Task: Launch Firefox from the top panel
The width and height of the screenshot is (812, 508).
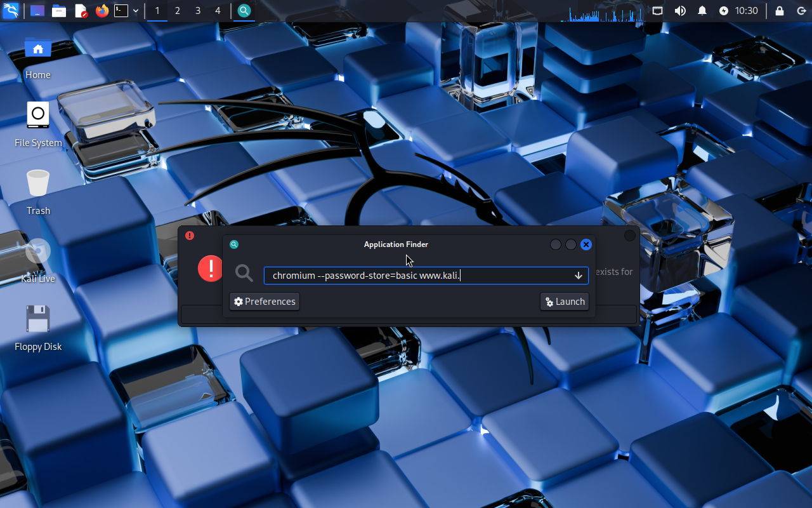Action: pyautogui.click(x=102, y=11)
